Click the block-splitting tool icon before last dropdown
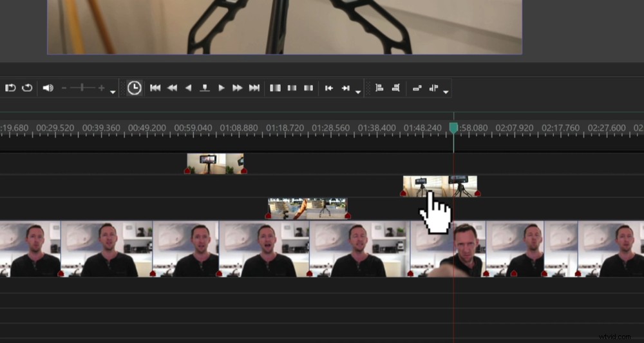The width and height of the screenshot is (644, 343). pyautogui.click(x=433, y=88)
